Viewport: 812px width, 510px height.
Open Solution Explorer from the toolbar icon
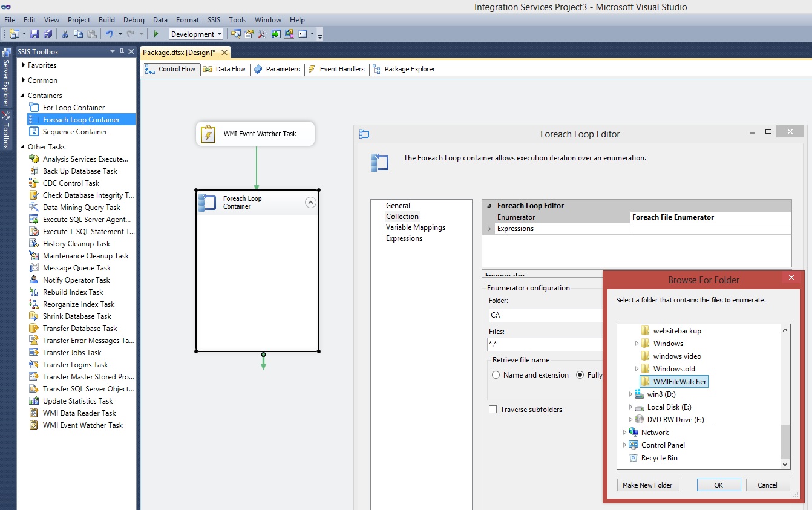coord(235,34)
